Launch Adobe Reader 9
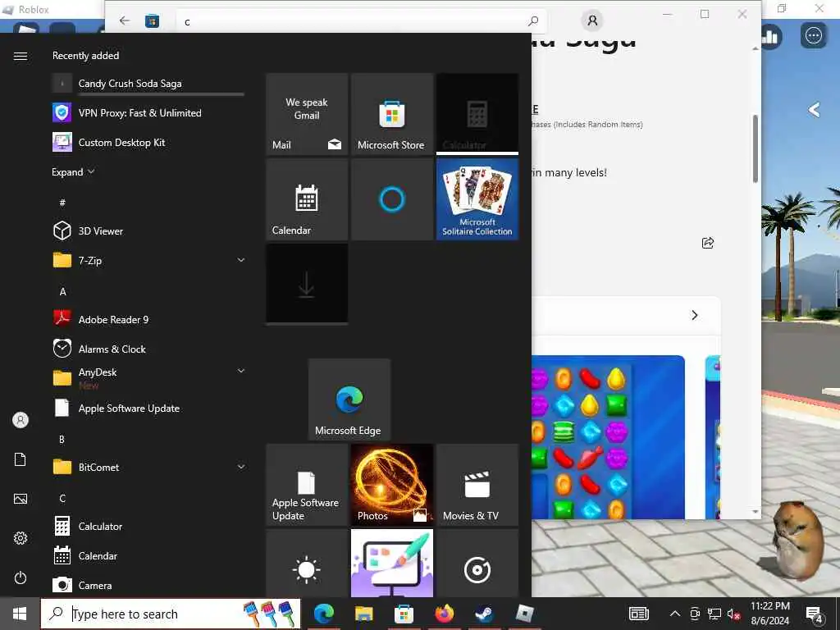Viewport: 840px width, 630px height. tap(148, 319)
